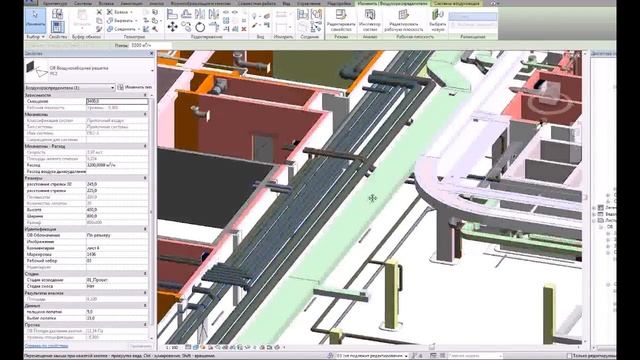Select the Copy tool in Редактирование
This screenshot has height=360, width=640.
point(186,27)
